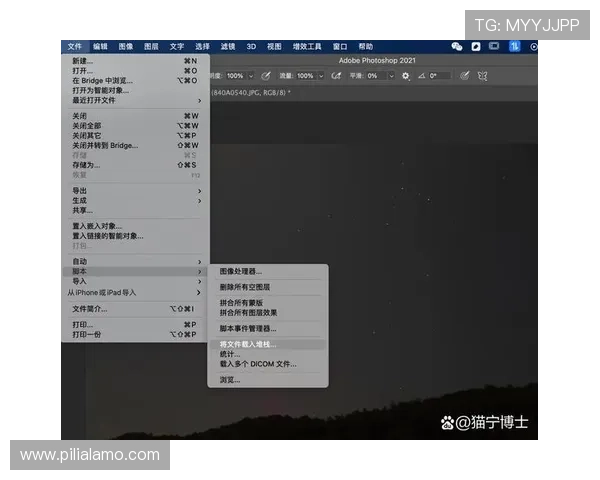Select 统计... in scripts submenu

point(268,354)
